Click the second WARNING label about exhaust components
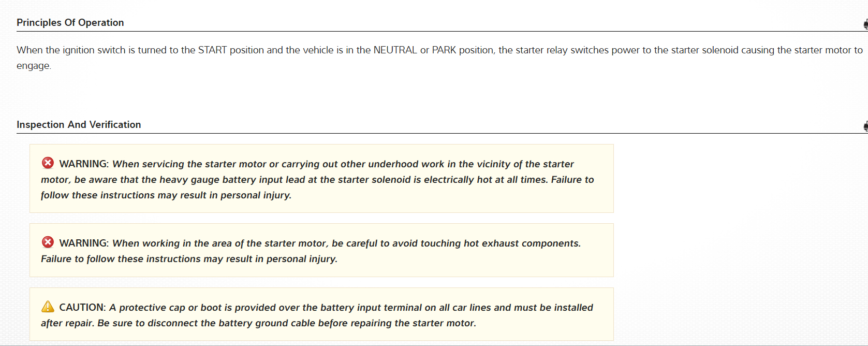This screenshot has width=868, height=346. tap(84, 243)
